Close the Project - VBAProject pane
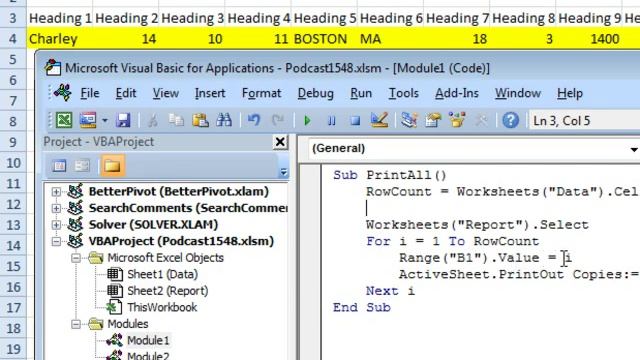640x360 pixels. (280, 142)
